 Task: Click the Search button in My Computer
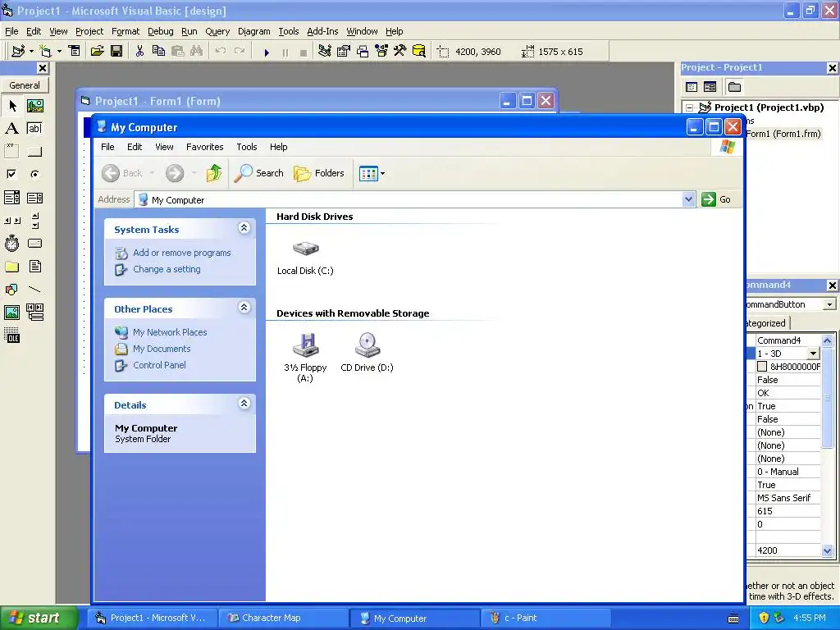[258, 173]
